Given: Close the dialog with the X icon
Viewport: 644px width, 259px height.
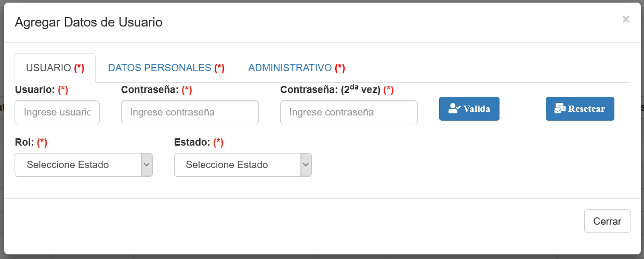Looking at the screenshot, I should click(626, 19).
